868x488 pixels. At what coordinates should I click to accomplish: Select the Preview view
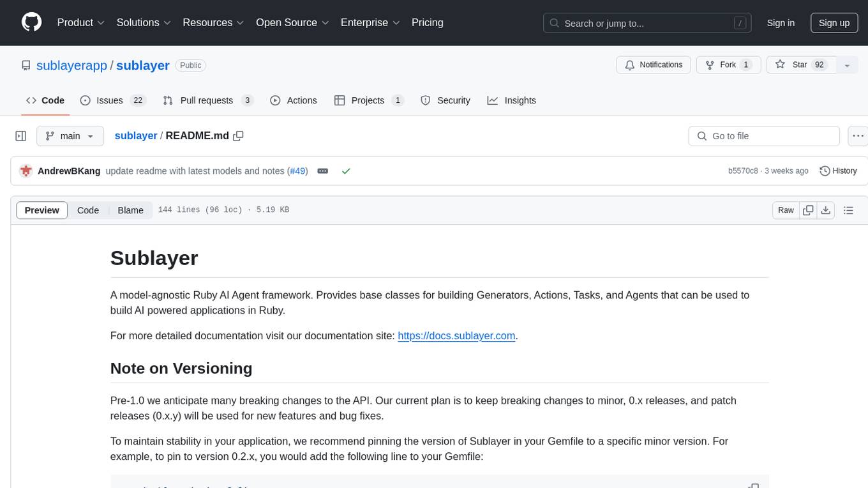point(42,210)
